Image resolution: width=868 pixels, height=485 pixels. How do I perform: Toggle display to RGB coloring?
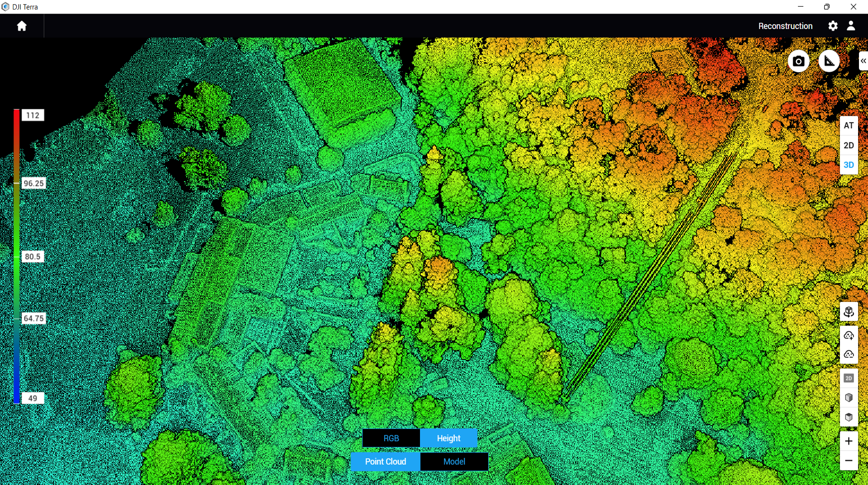(391, 438)
